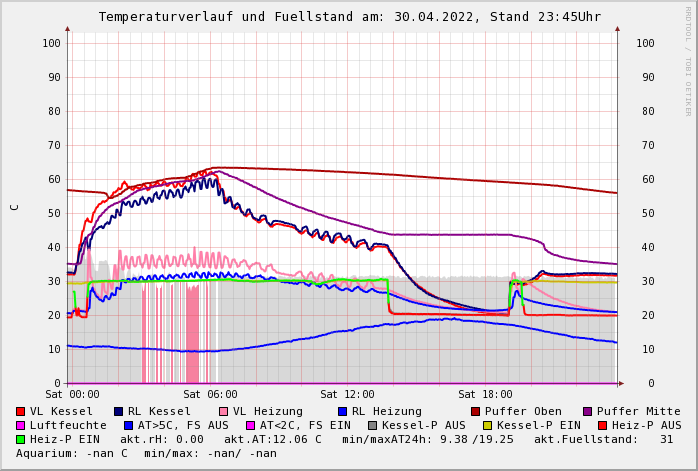Click the red VL Kessel legend swatch
The width and height of the screenshot is (698, 471).
click(x=21, y=411)
